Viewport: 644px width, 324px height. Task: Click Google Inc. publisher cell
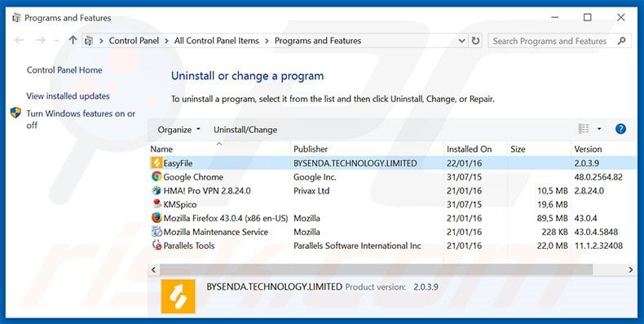[315, 177]
